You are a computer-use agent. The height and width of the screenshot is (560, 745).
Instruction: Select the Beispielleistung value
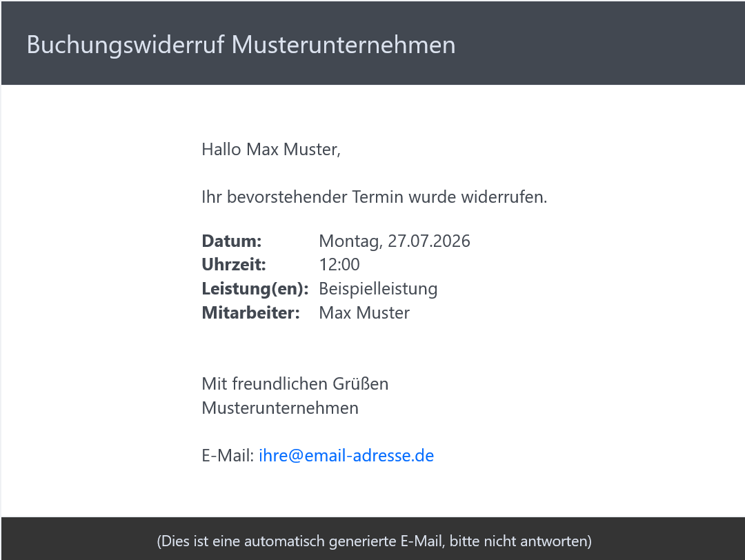click(378, 289)
